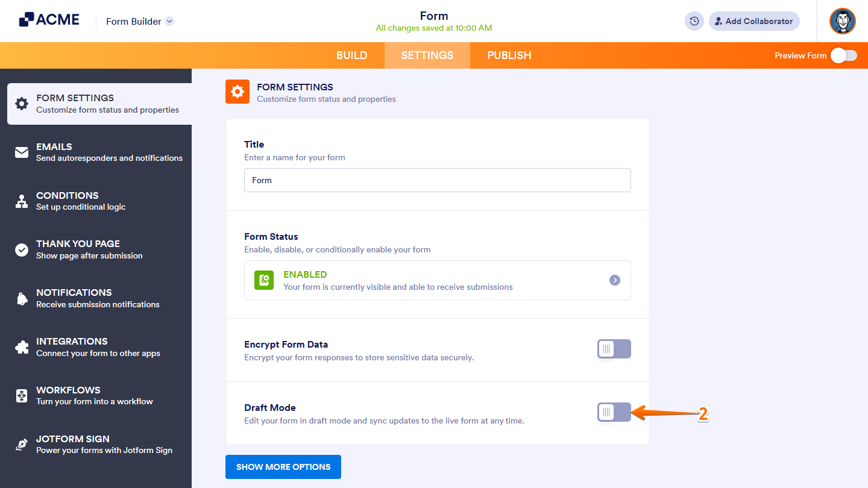Open Conditions logic icon in sidebar
Image resolution: width=868 pixels, height=488 pixels.
click(x=22, y=201)
